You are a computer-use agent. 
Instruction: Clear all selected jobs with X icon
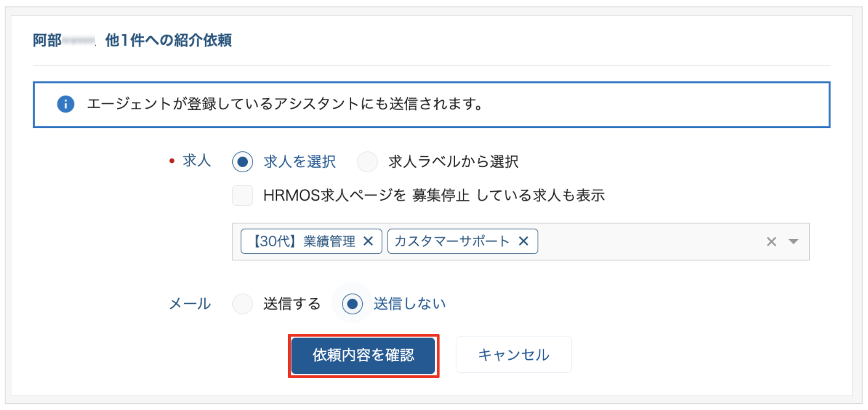point(771,241)
